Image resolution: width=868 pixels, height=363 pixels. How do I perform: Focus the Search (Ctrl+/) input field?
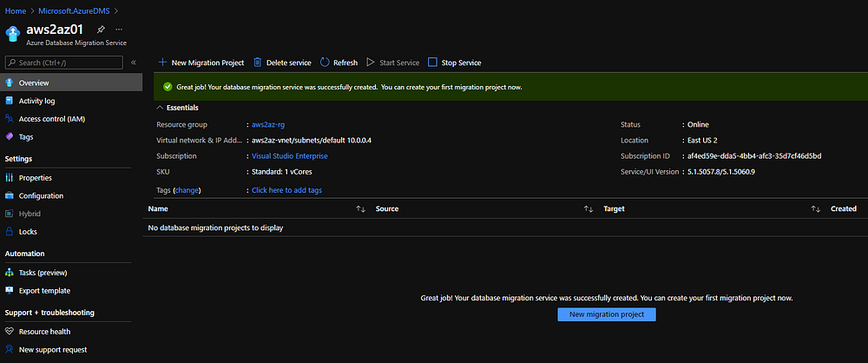point(63,63)
